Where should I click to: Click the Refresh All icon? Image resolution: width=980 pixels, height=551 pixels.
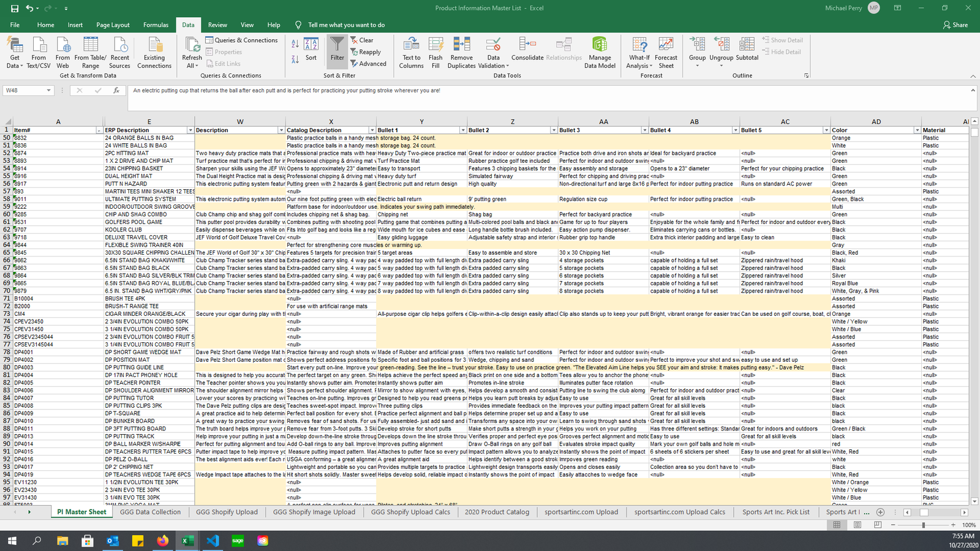click(x=192, y=53)
